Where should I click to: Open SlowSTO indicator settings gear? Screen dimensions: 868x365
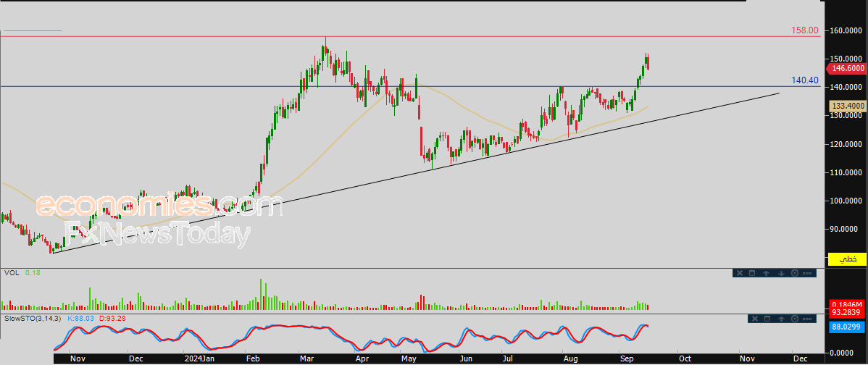[x=795, y=319]
